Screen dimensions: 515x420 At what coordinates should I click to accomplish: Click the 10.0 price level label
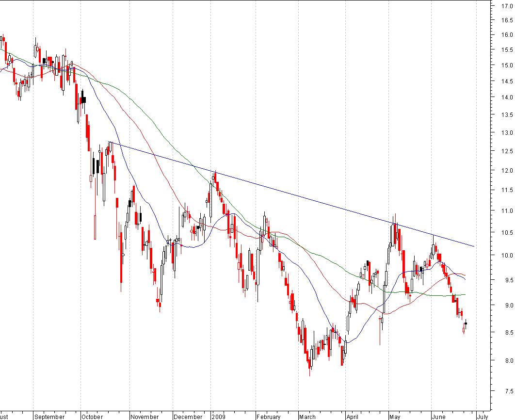(x=507, y=255)
